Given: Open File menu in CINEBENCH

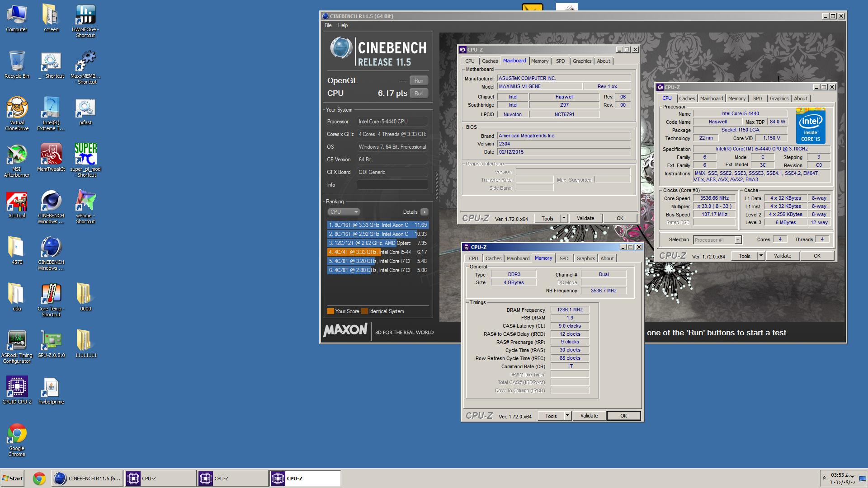Looking at the screenshot, I should [328, 25].
